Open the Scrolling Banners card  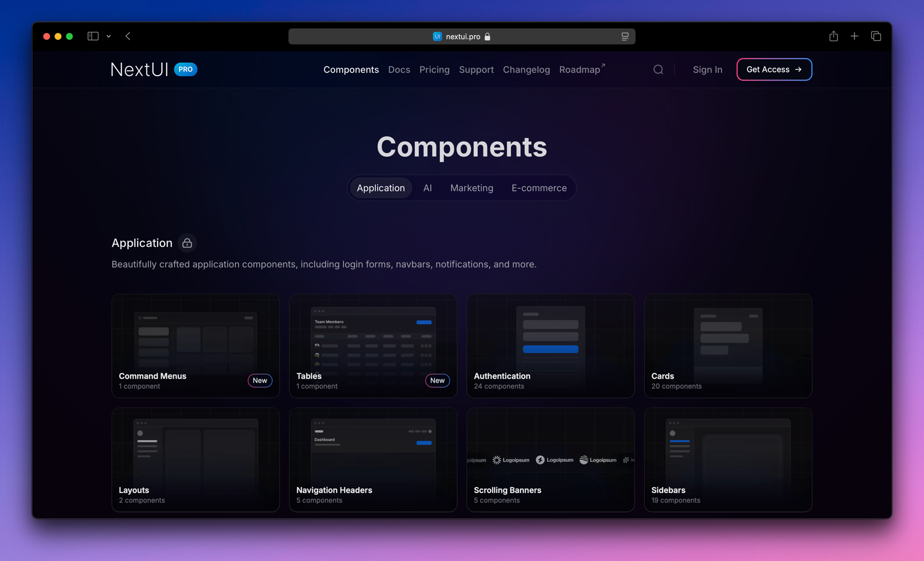tap(551, 460)
